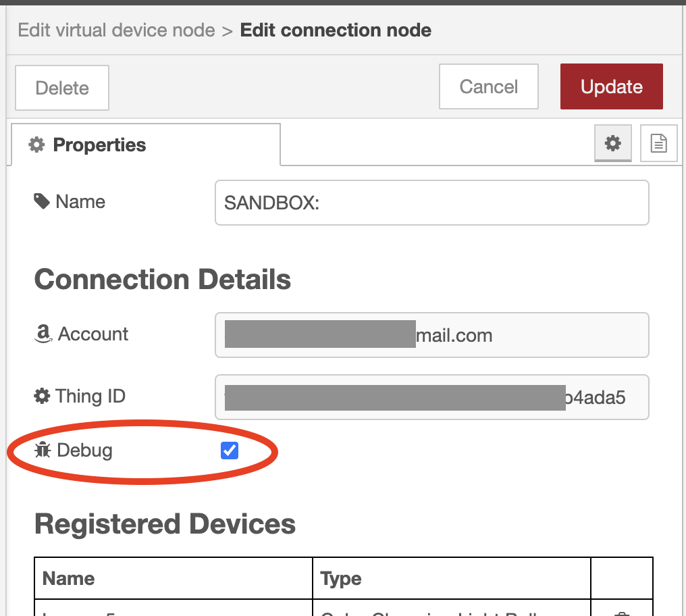Click the Amazon icon next to Account
686x616 pixels.
pyautogui.click(x=42, y=334)
